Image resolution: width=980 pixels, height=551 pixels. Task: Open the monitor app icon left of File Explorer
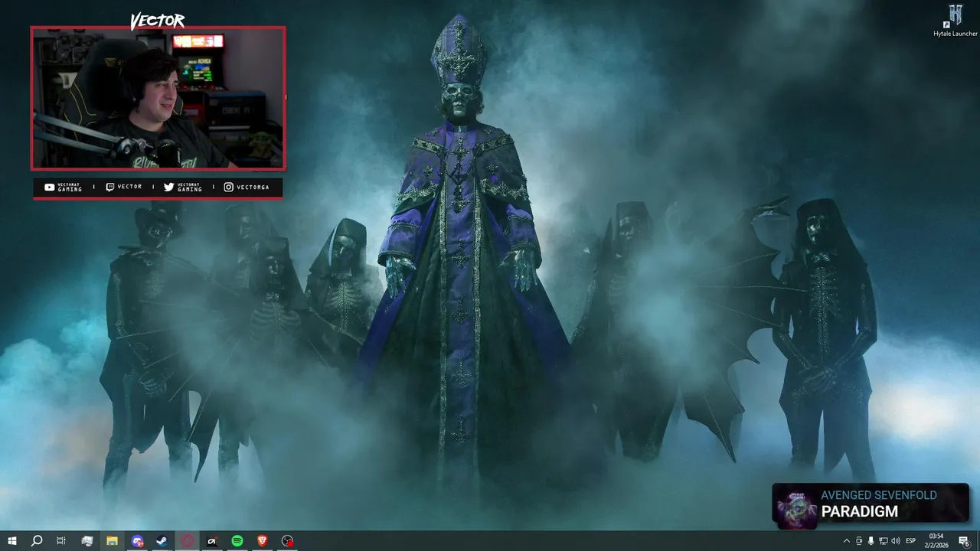[87, 541]
